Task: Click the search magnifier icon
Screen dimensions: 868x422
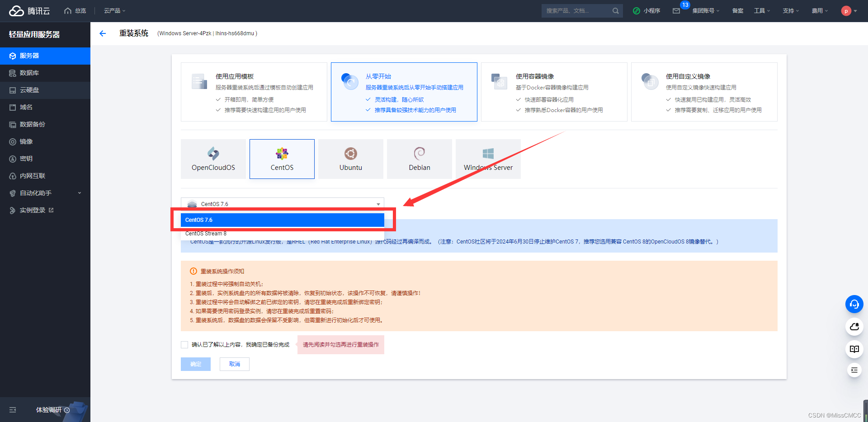Action: (x=616, y=11)
